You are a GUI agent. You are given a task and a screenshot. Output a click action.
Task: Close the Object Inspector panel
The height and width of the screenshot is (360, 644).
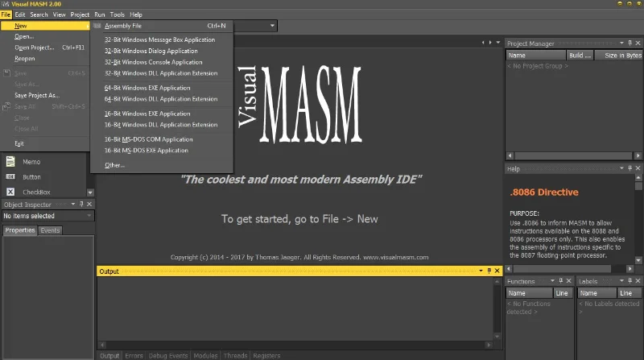[89, 204]
